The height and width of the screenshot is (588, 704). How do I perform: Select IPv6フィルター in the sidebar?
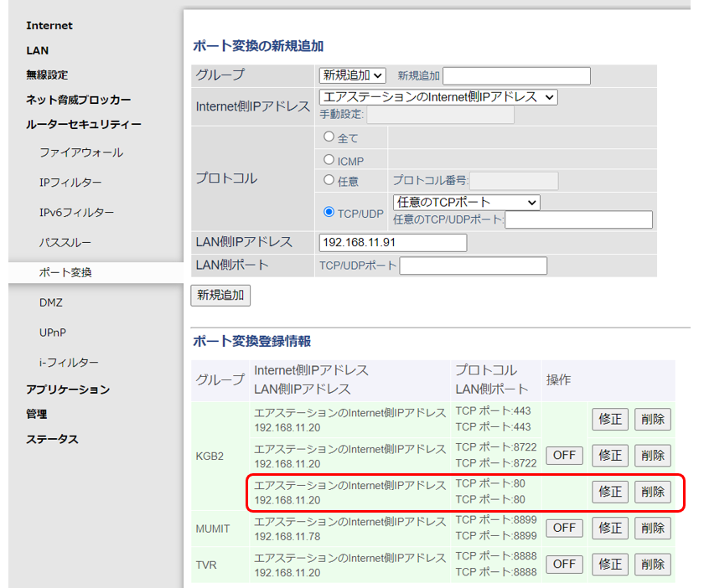coord(76,213)
